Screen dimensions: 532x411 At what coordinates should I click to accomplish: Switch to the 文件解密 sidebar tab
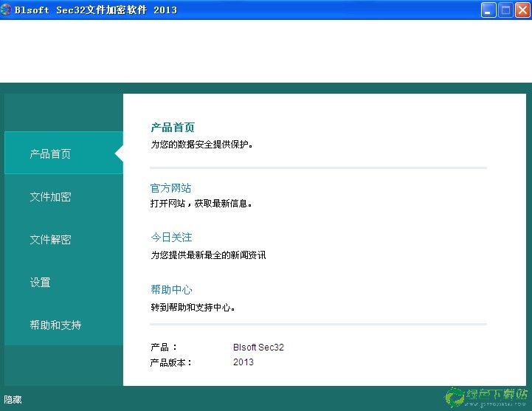pyautogui.click(x=50, y=240)
